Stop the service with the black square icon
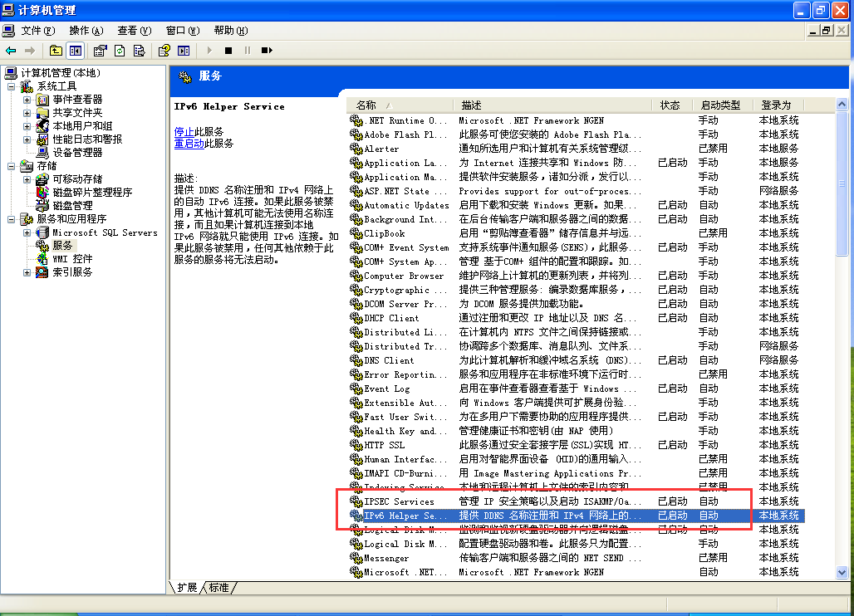Screen dimensions: 854x616 point(228,50)
